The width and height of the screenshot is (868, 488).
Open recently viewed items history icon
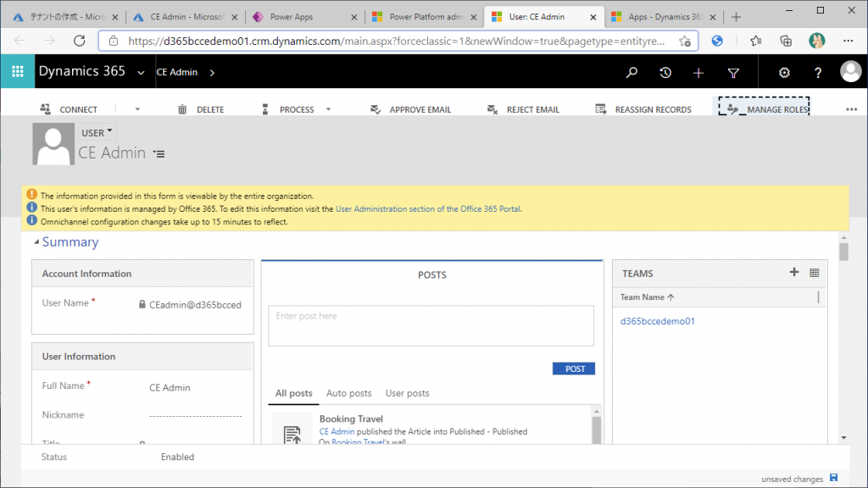tap(665, 73)
